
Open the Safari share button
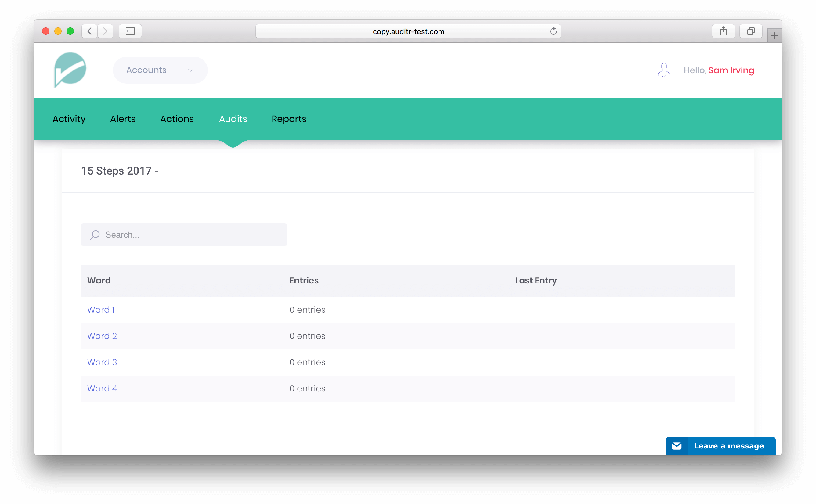723,31
